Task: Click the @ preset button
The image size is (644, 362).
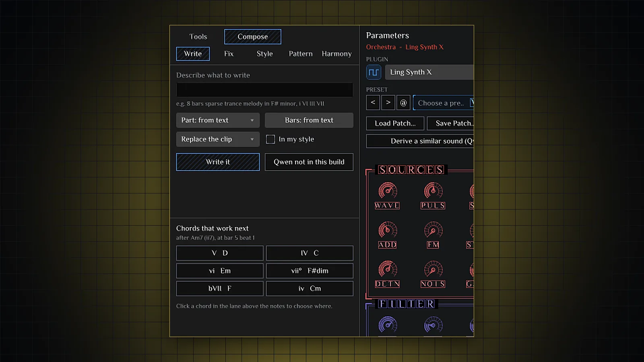Action: [403, 103]
